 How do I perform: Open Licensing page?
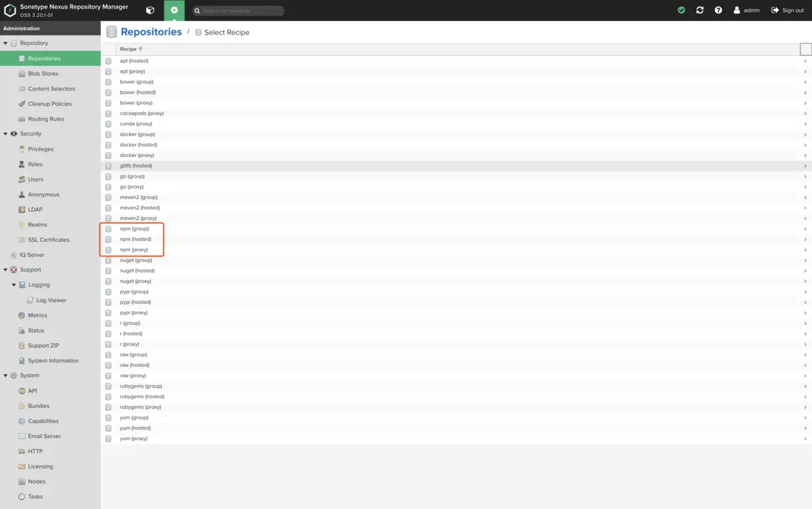(50, 466)
